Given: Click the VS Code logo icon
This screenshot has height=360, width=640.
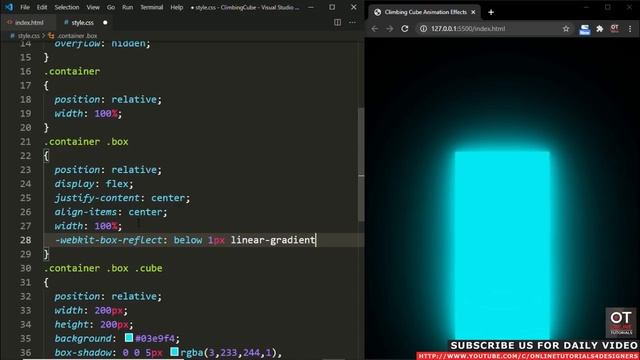Looking at the screenshot, I should pyautogui.click(x=9, y=7).
